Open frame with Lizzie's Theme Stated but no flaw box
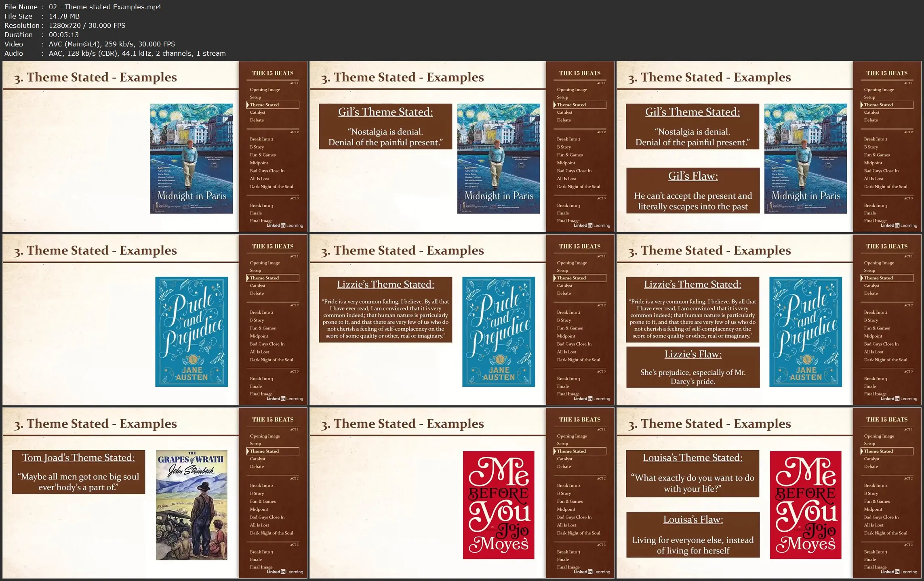Viewport: 924px width, 581px height. click(x=462, y=320)
